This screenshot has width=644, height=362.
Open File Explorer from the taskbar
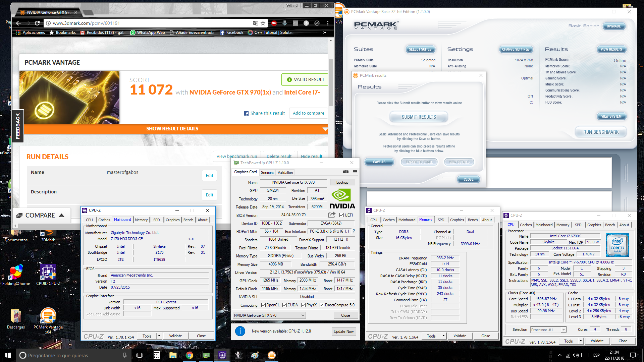173,355
